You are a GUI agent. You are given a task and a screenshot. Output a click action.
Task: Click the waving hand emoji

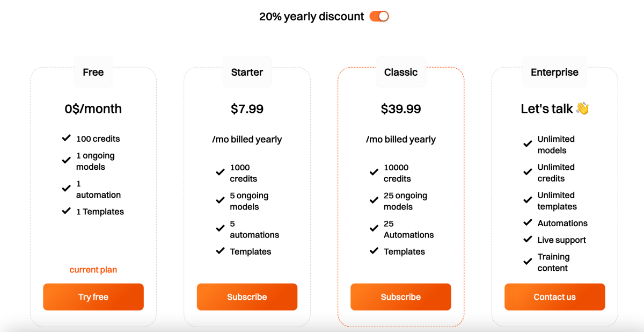[582, 109]
